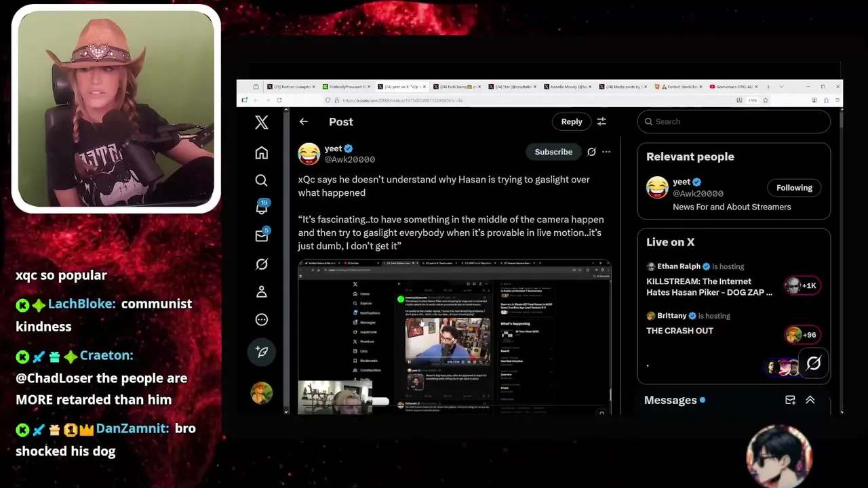Switch to the Folded Hands Emoji tab
Image resolution: width=868 pixels, height=488 pixels.
(678, 87)
